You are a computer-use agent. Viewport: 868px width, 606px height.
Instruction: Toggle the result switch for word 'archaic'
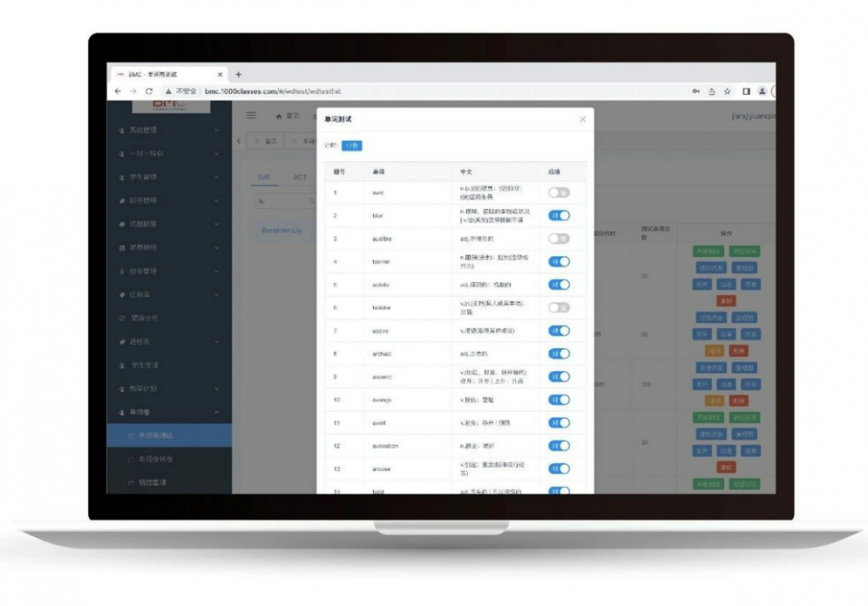pos(559,354)
